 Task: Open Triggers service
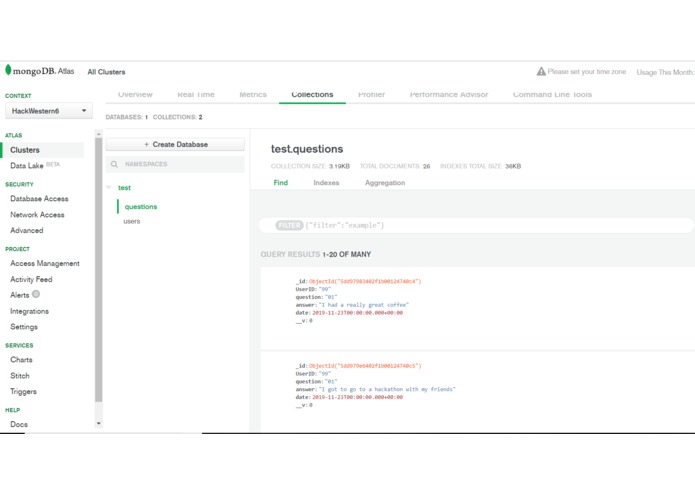coord(23,392)
